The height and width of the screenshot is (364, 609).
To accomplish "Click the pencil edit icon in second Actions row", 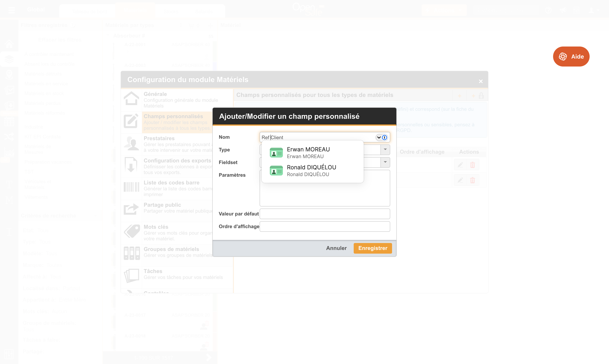I will coord(460,180).
